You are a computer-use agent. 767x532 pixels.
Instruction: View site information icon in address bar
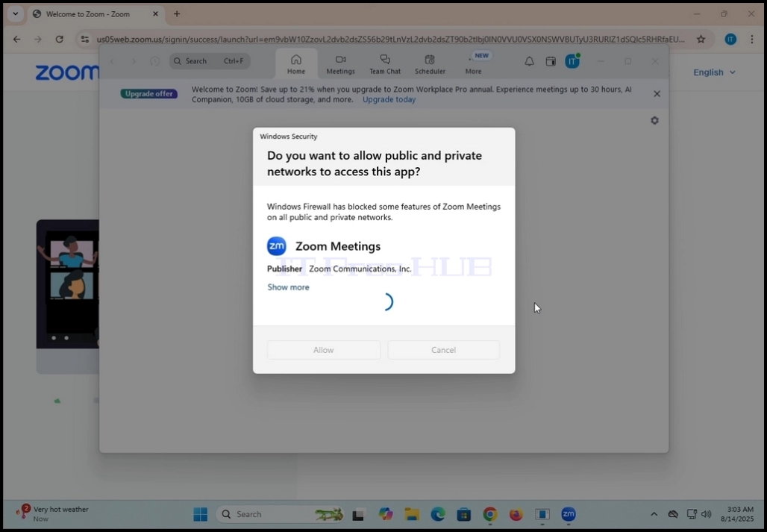click(x=84, y=39)
